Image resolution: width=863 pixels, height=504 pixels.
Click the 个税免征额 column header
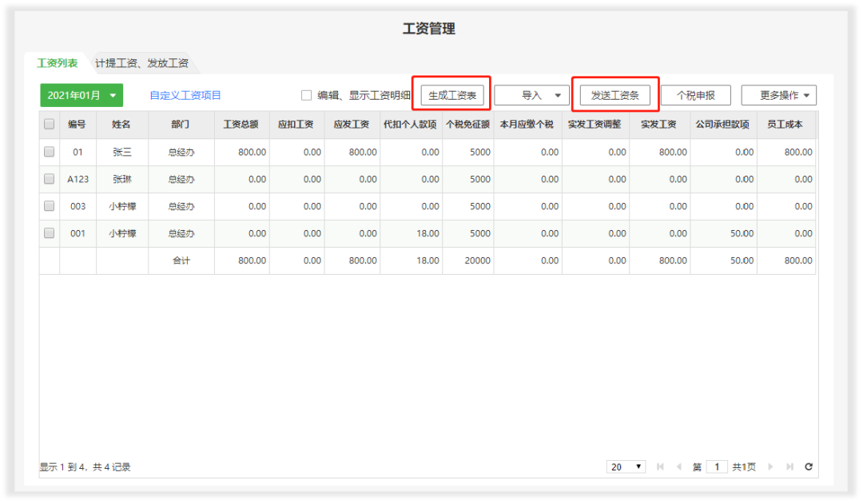(x=467, y=125)
